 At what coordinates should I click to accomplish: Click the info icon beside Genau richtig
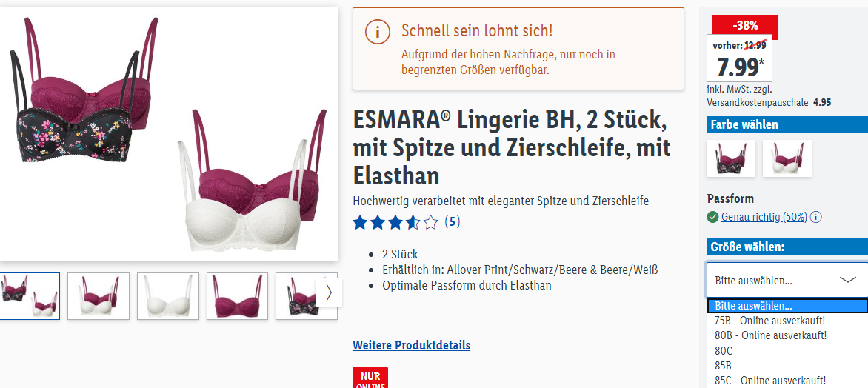click(816, 217)
